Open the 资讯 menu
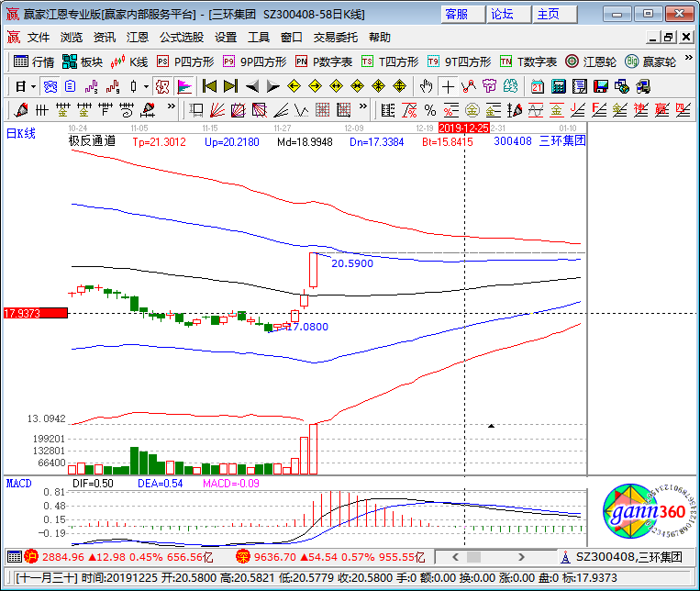Viewport: 700px width, 591px height. [105, 37]
